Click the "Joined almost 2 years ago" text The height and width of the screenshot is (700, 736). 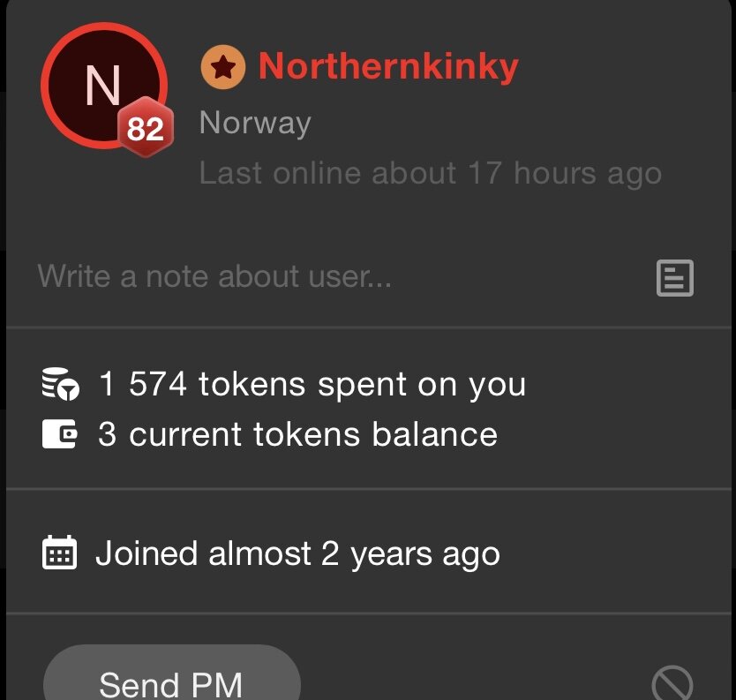click(x=297, y=554)
